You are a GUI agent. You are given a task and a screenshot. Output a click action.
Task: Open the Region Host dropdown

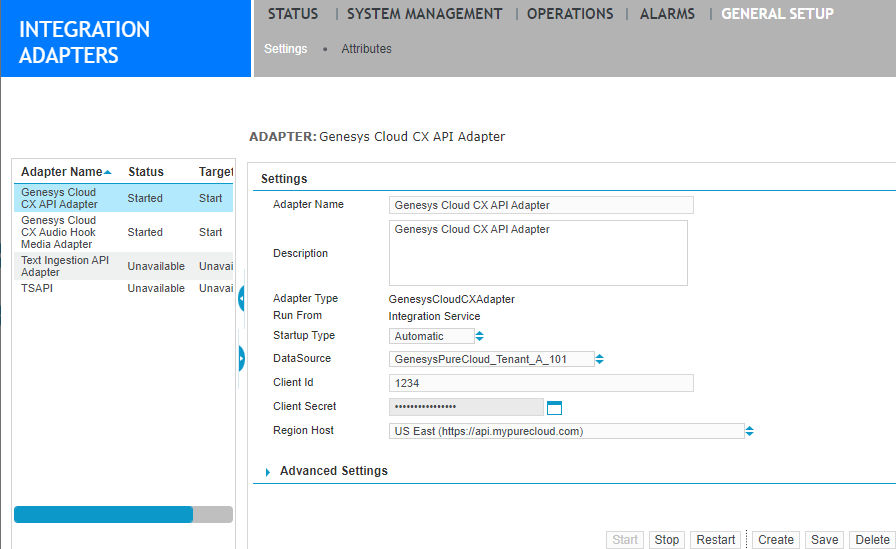(x=566, y=431)
